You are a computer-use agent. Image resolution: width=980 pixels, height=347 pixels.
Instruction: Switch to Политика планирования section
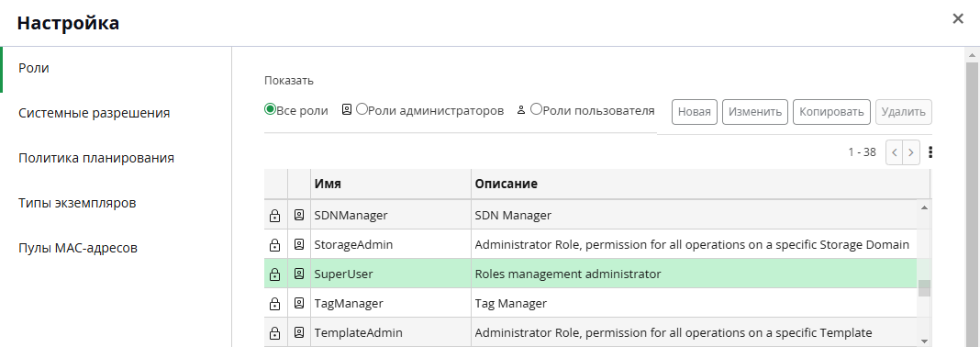coord(96,158)
